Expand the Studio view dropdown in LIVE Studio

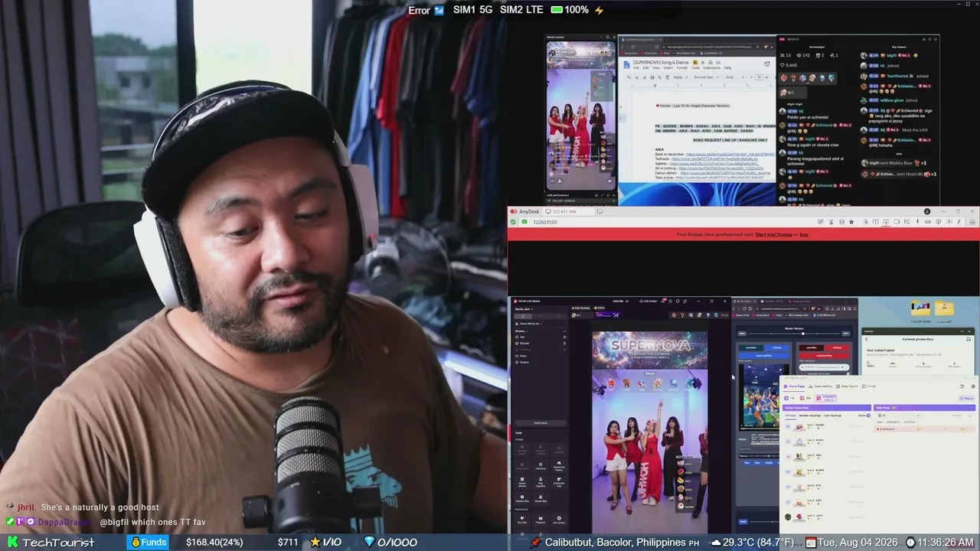[x=524, y=308]
